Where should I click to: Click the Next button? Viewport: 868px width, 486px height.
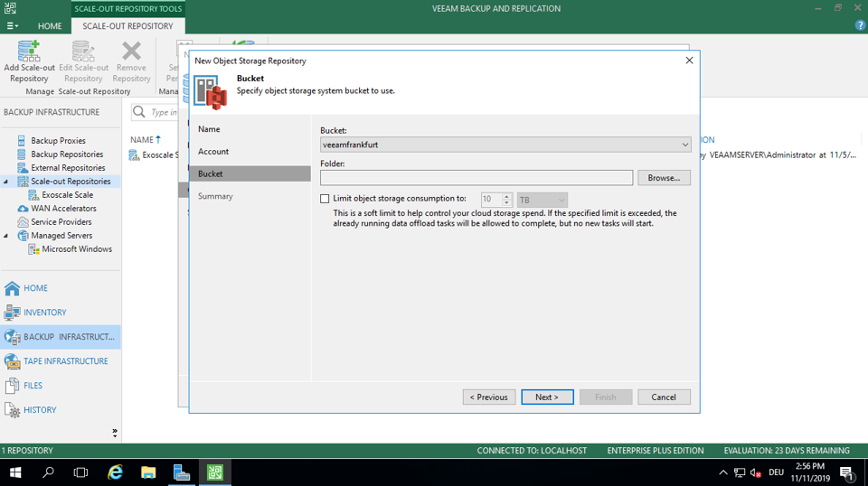point(547,397)
